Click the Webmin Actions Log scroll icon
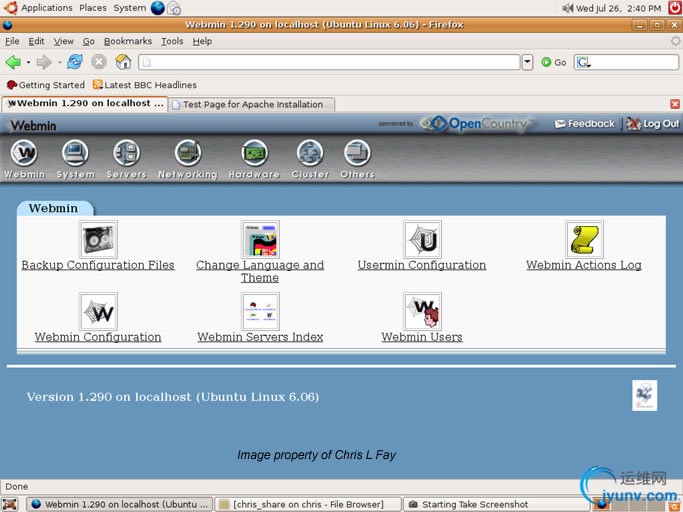683x512 pixels. tap(585, 239)
